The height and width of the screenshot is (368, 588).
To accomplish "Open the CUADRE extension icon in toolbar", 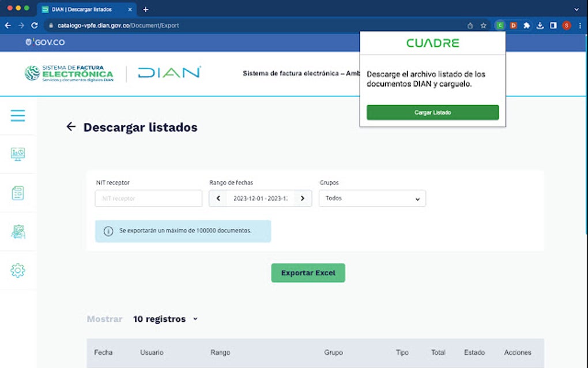I will (x=500, y=25).
